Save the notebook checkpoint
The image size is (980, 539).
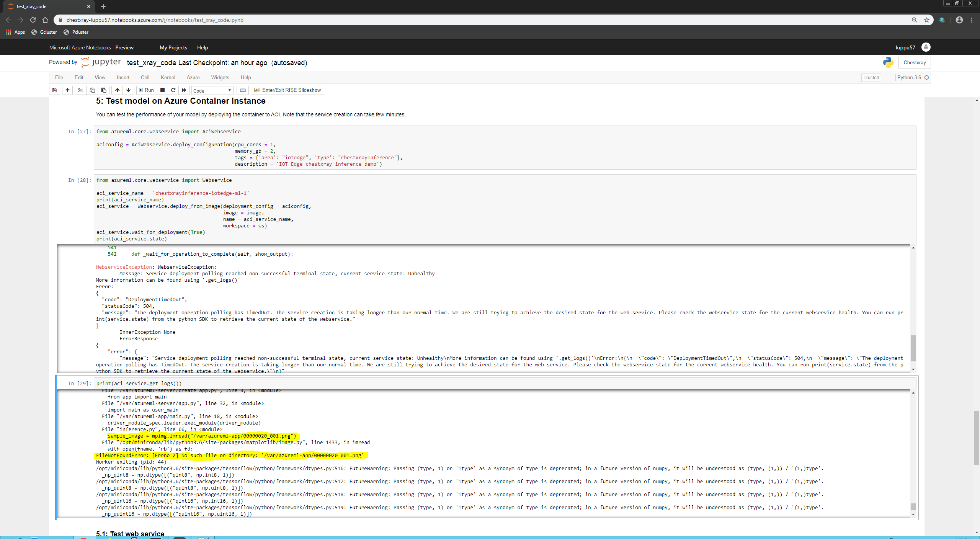54,90
